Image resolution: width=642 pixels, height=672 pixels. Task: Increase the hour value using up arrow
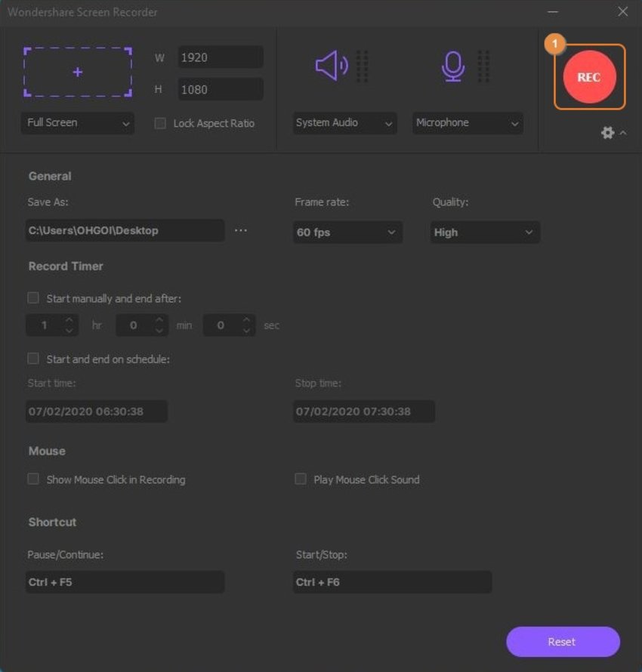69,320
